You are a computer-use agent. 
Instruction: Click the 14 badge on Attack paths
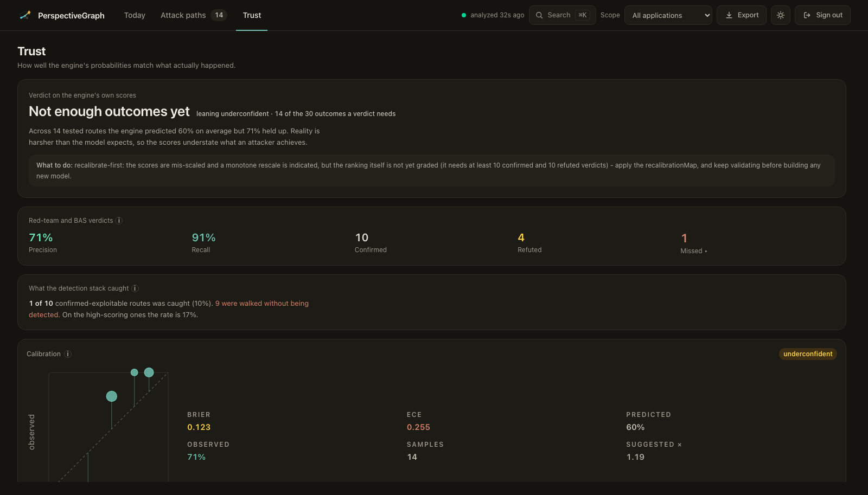point(219,15)
